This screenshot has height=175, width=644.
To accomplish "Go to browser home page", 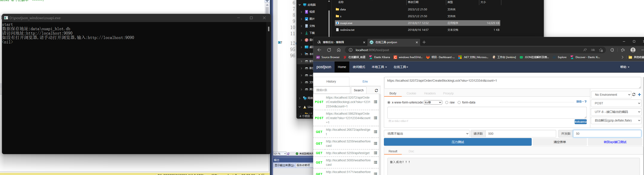I will pos(339,50).
